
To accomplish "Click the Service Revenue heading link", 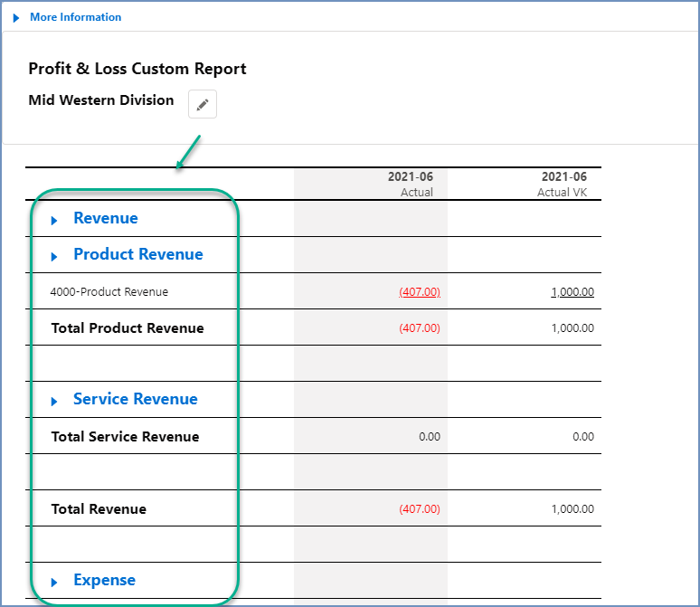I will pos(136,399).
